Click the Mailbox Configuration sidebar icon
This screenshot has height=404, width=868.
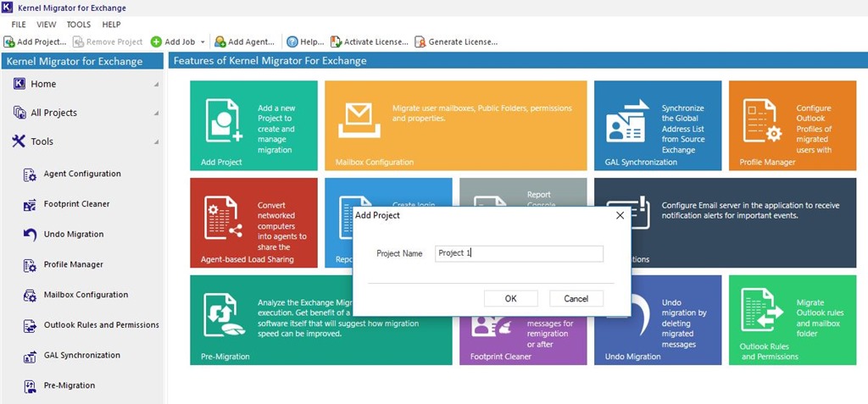[30, 296]
